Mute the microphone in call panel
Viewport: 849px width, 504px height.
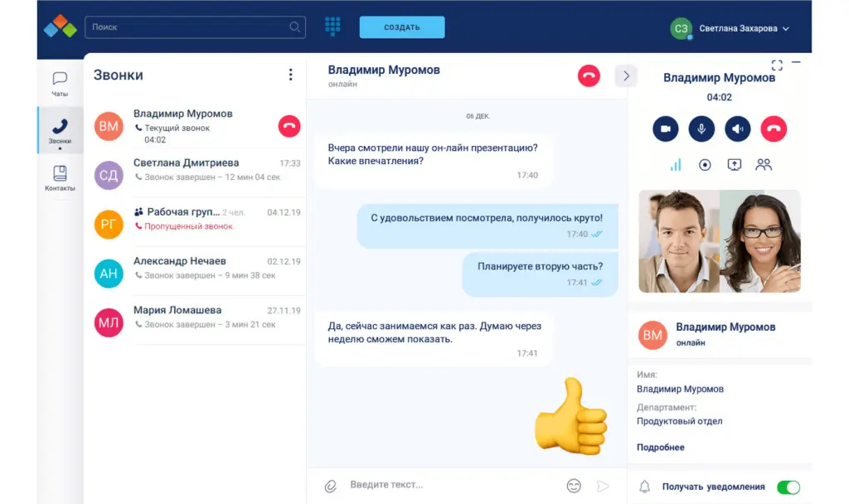click(701, 128)
